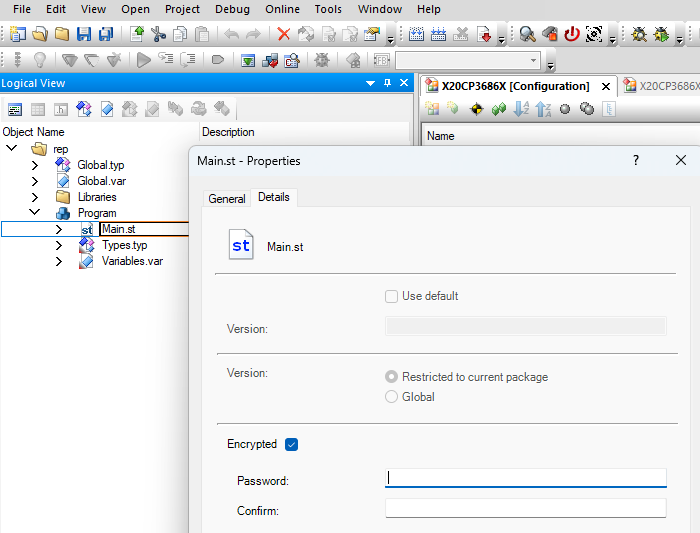The image size is (700, 533).
Task: Click the single-disk Save icon
Action: click(x=83, y=34)
